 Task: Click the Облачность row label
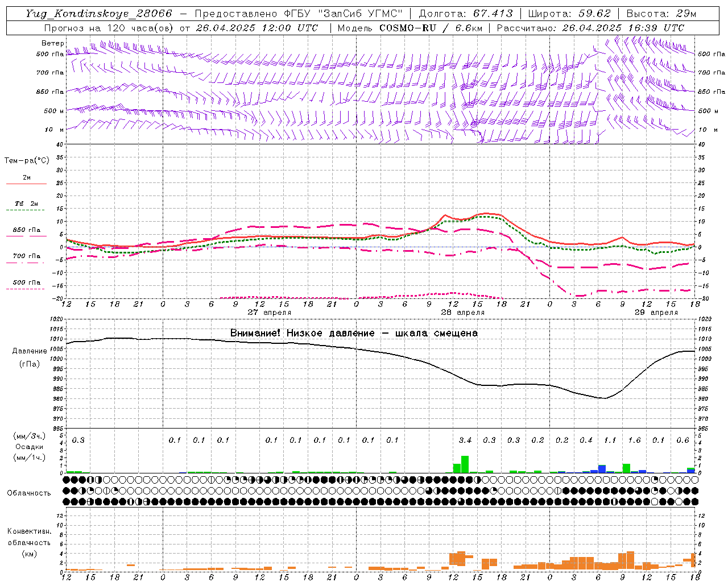pyautogui.click(x=29, y=493)
